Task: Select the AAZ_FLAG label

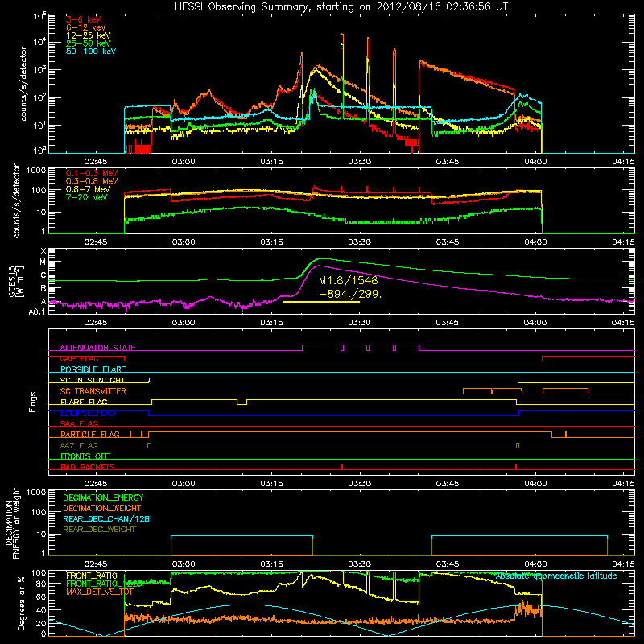Action: pos(79,445)
